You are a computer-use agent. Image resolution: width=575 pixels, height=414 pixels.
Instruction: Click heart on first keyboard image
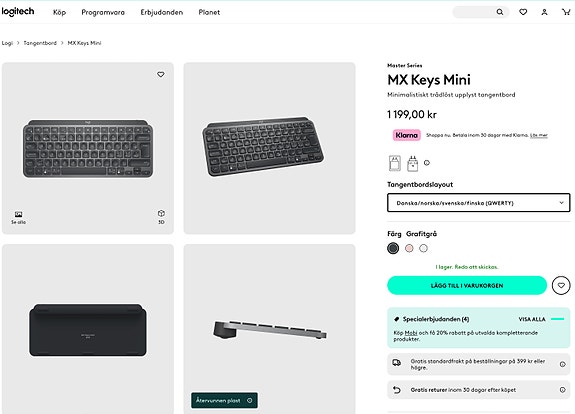[161, 74]
